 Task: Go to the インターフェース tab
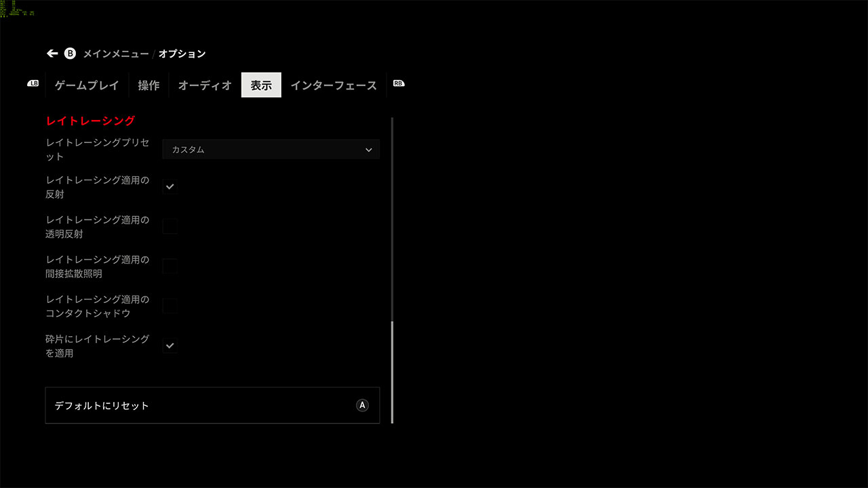334,85
